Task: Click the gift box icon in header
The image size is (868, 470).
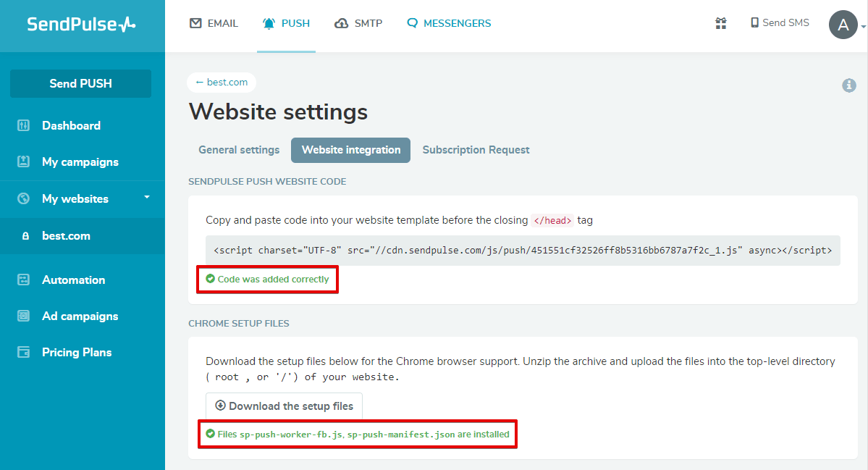Action: click(x=720, y=23)
